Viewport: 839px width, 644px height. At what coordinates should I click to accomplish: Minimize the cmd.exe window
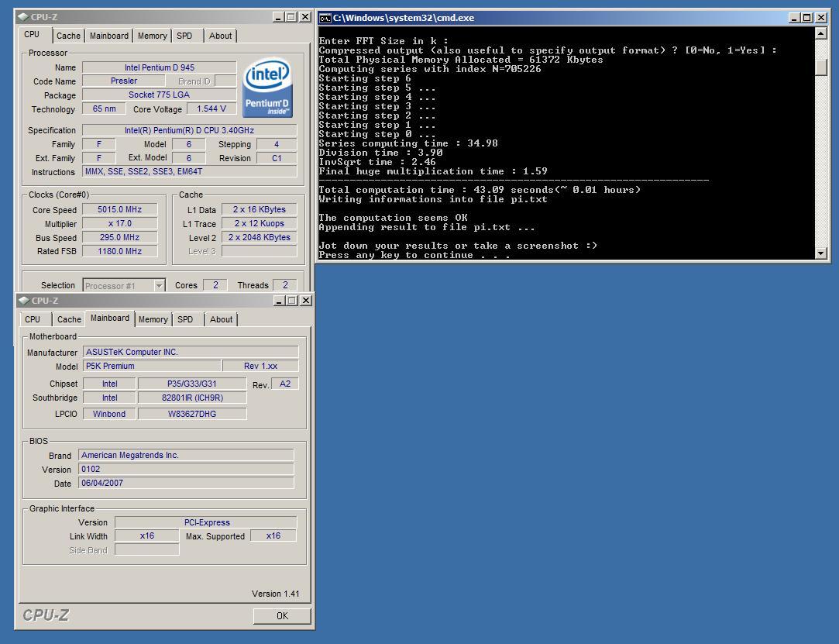point(795,18)
